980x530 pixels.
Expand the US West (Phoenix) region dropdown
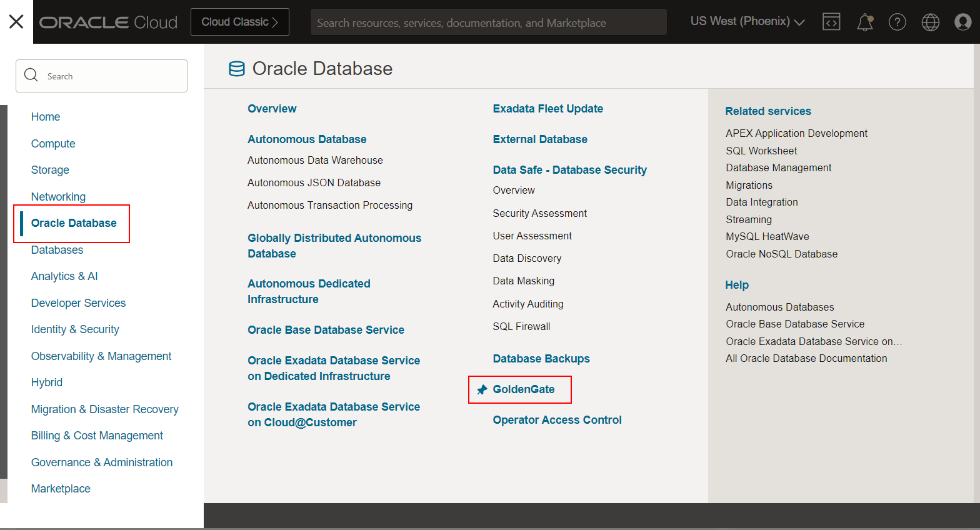(747, 22)
